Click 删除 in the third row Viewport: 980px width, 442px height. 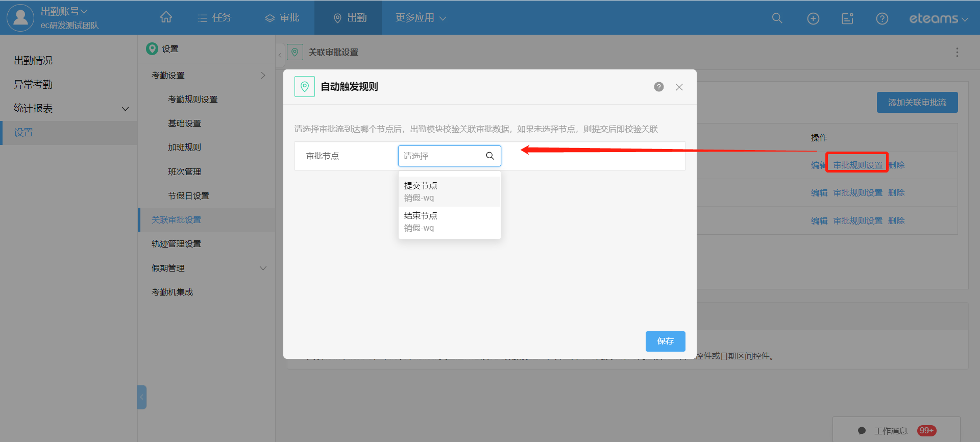(896, 220)
